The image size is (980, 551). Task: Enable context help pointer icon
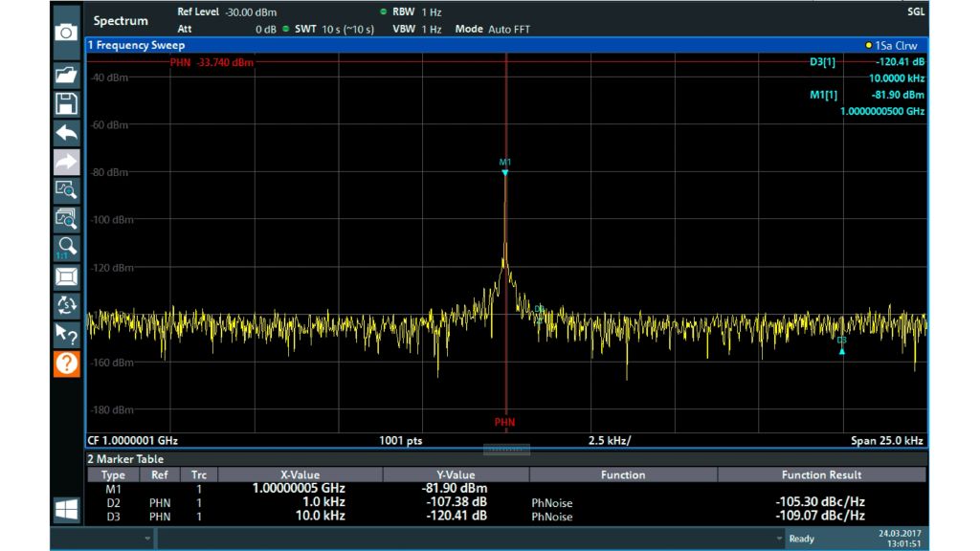(66, 334)
